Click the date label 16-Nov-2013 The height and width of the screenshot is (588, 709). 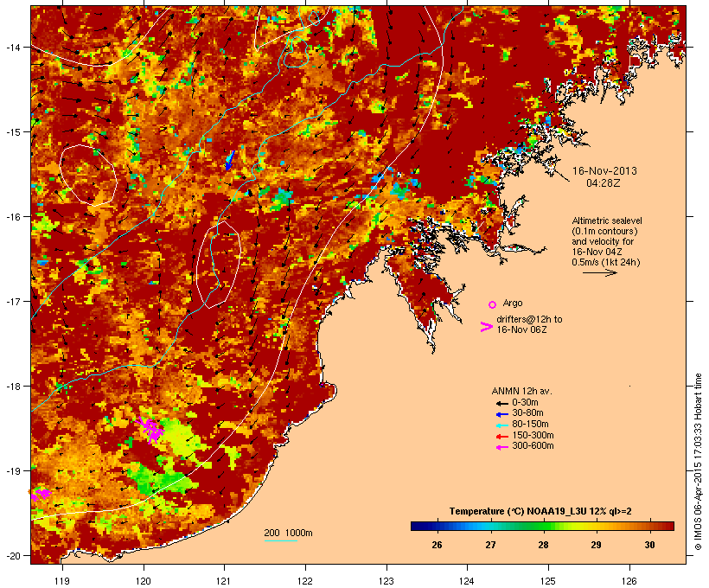click(604, 171)
